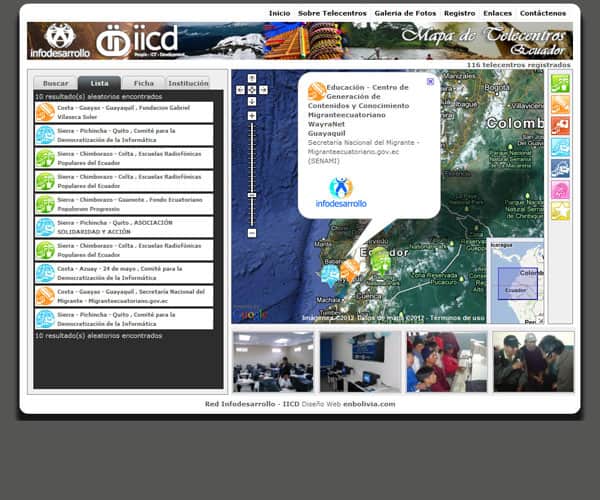Viewport: 600px width, 500px height.
Task: Select the light-orange category icon in right sidebar
Action: [x=560, y=104]
